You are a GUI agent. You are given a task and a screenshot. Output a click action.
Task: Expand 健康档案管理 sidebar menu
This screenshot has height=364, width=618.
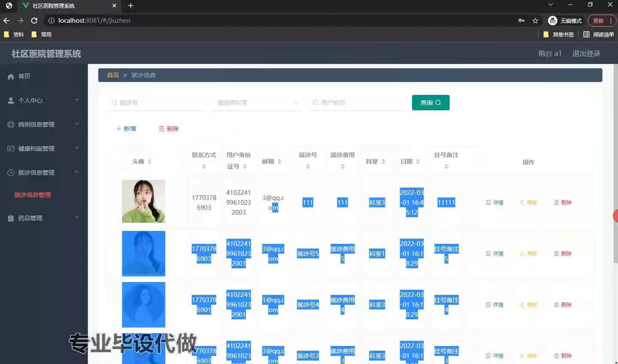coord(44,148)
